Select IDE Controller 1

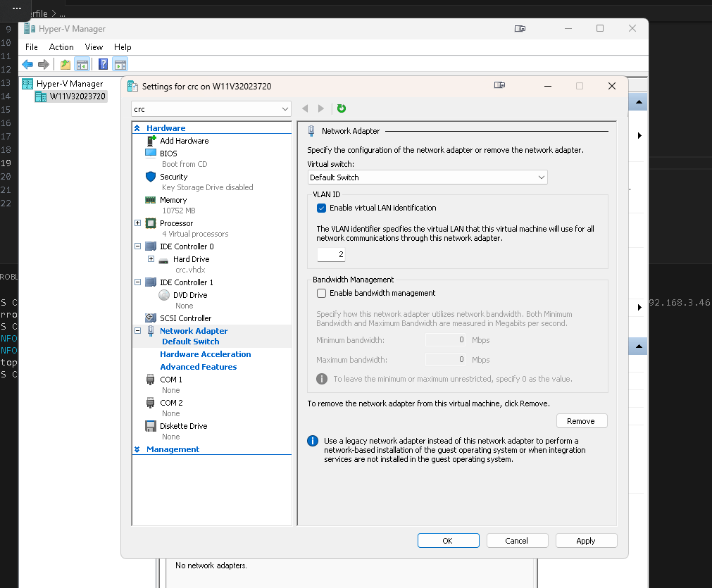(x=186, y=282)
